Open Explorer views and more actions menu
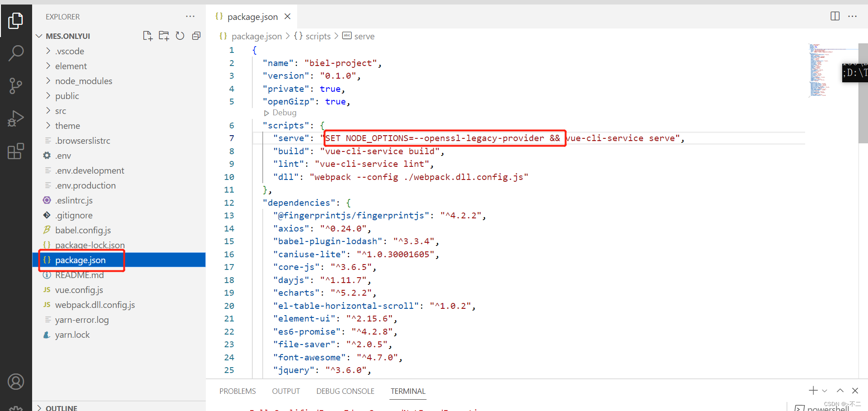868x411 pixels. 190,17
